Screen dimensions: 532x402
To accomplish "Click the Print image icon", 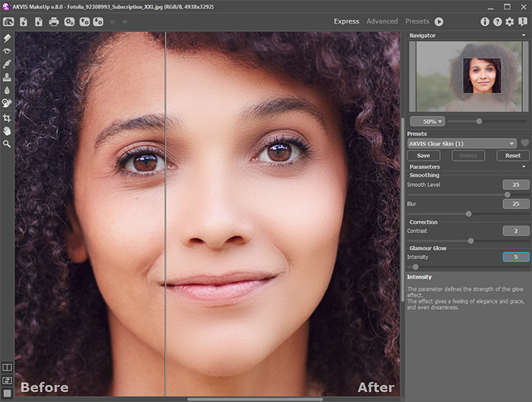I will [54, 21].
